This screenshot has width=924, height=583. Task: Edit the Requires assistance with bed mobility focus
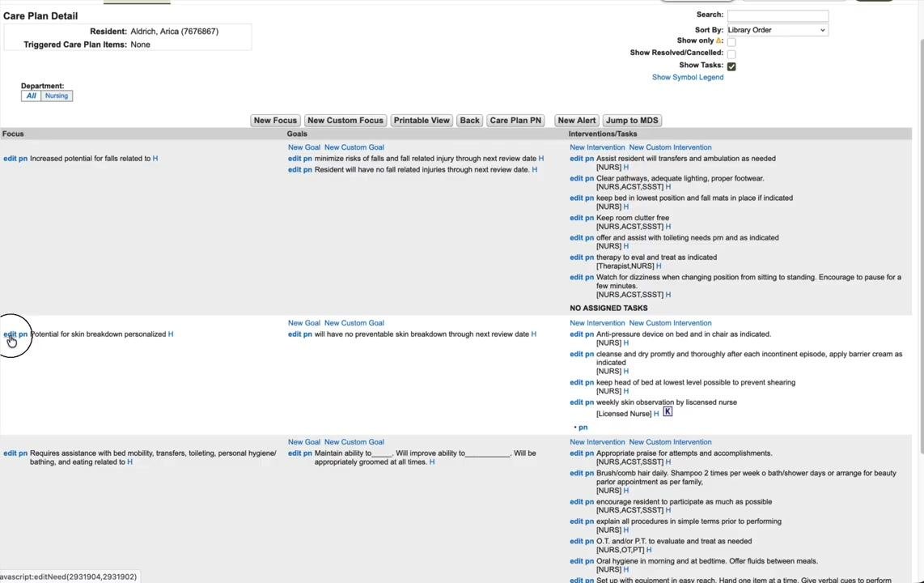click(10, 453)
